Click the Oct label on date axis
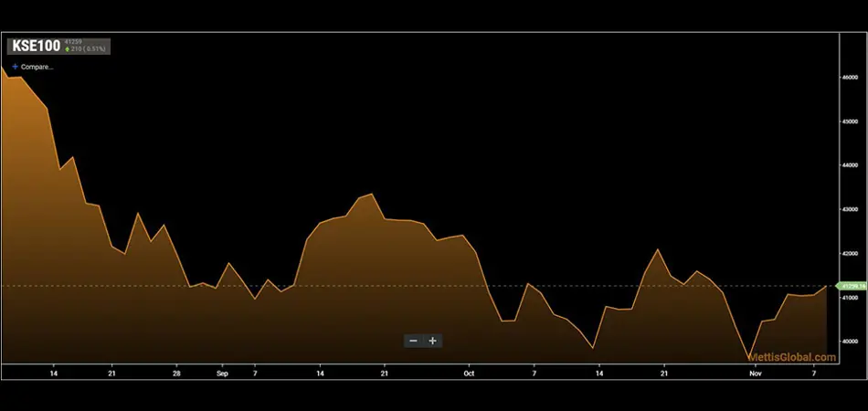This screenshot has width=868, height=411. point(469,373)
